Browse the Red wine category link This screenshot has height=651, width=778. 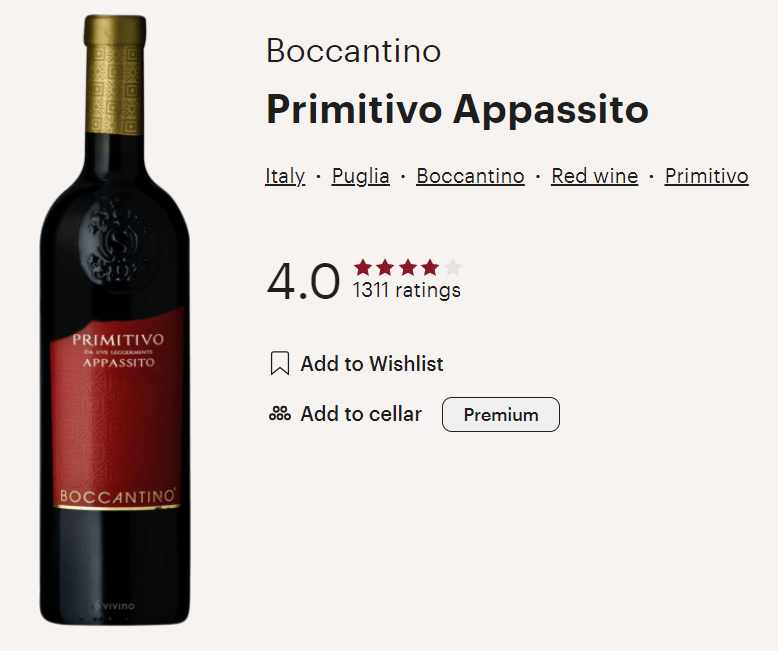[594, 176]
